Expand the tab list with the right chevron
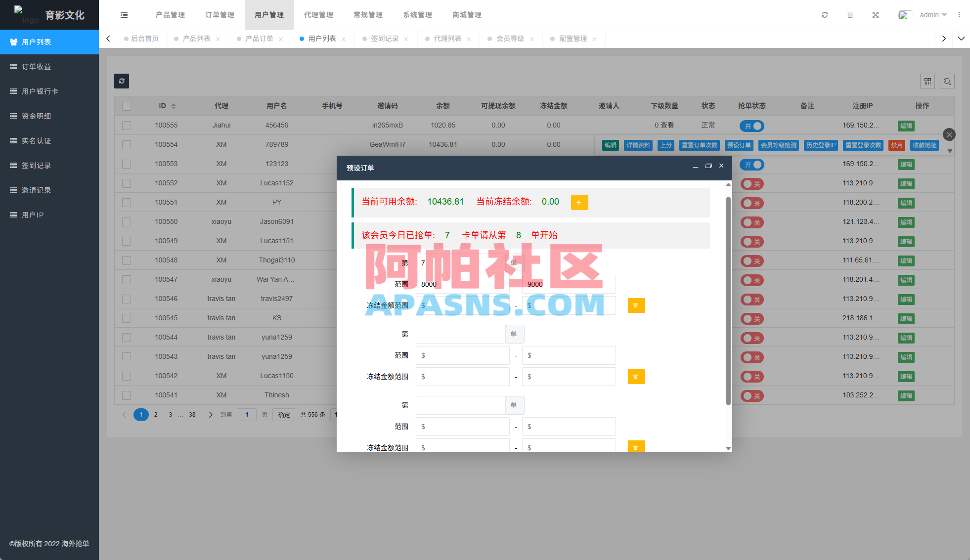 pyautogui.click(x=944, y=38)
